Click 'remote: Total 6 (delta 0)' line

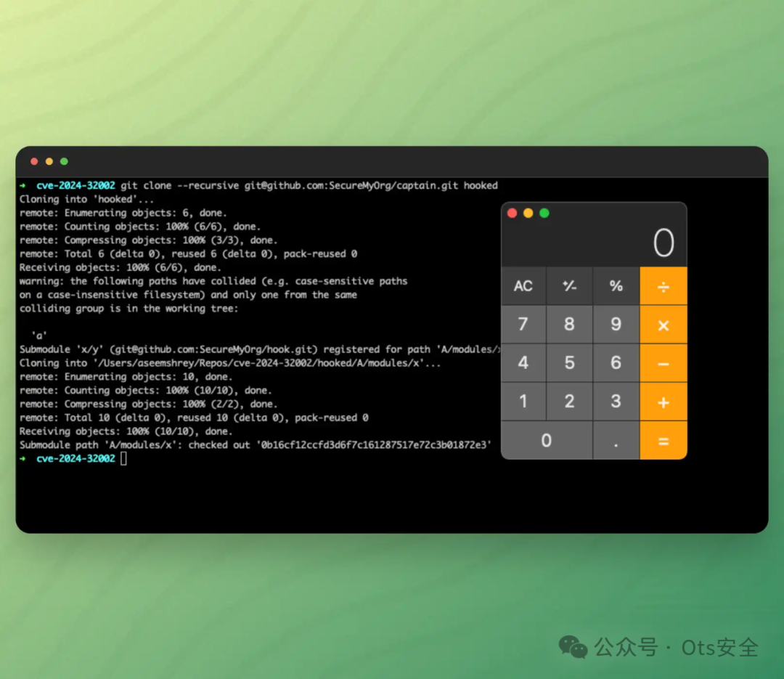(x=189, y=254)
